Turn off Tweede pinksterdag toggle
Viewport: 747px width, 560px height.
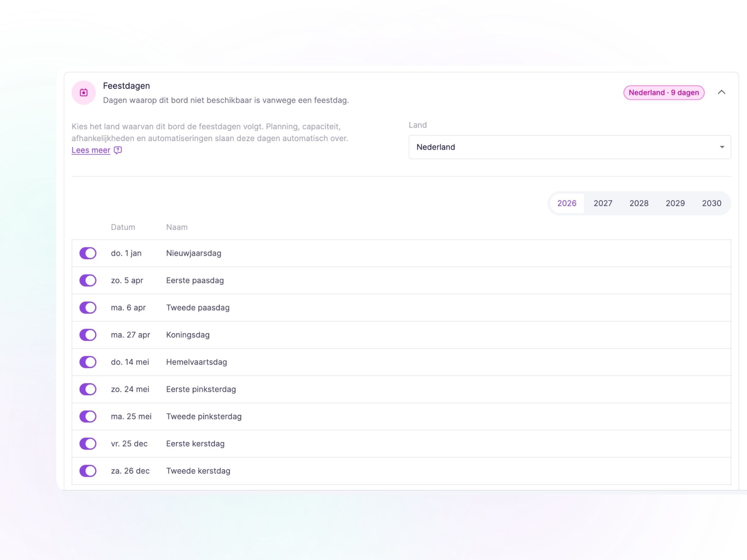tap(88, 416)
